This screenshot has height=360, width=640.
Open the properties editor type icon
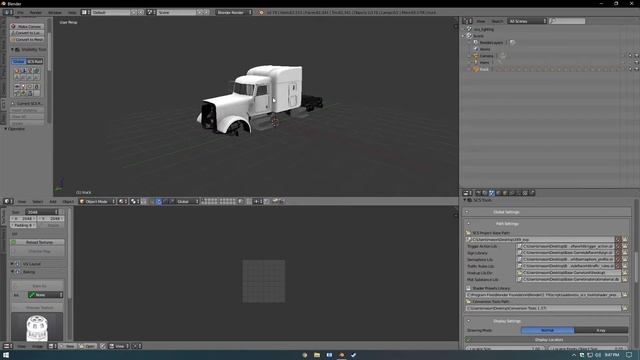[467, 193]
